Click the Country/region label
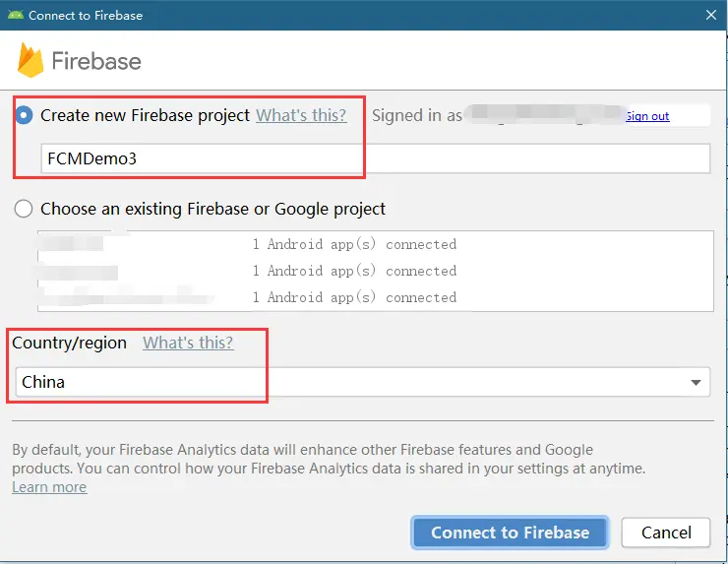 click(69, 343)
